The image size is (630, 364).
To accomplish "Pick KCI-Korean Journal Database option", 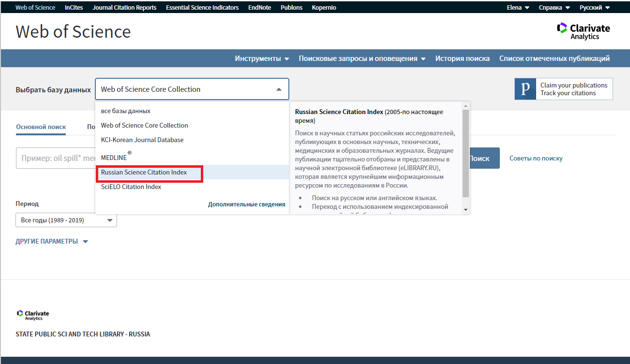I will coord(142,140).
